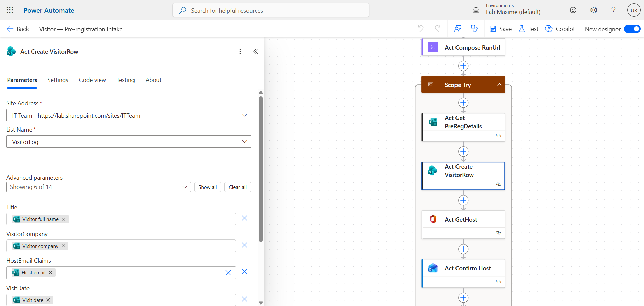The height and width of the screenshot is (306, 644).
Task: Switch to the Code view tab
Action: [x=93, y=80]
